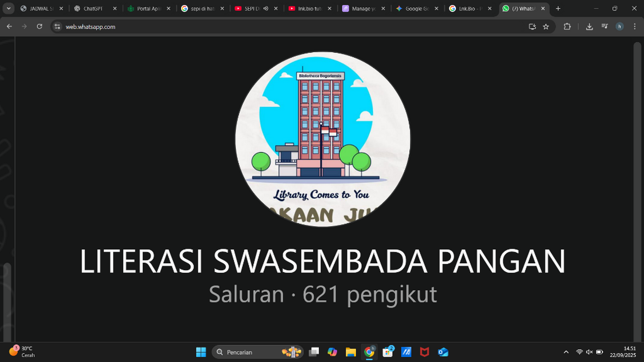Open the Chrome profile avatar
Screen dimensions: 644x362
(620, 27)
